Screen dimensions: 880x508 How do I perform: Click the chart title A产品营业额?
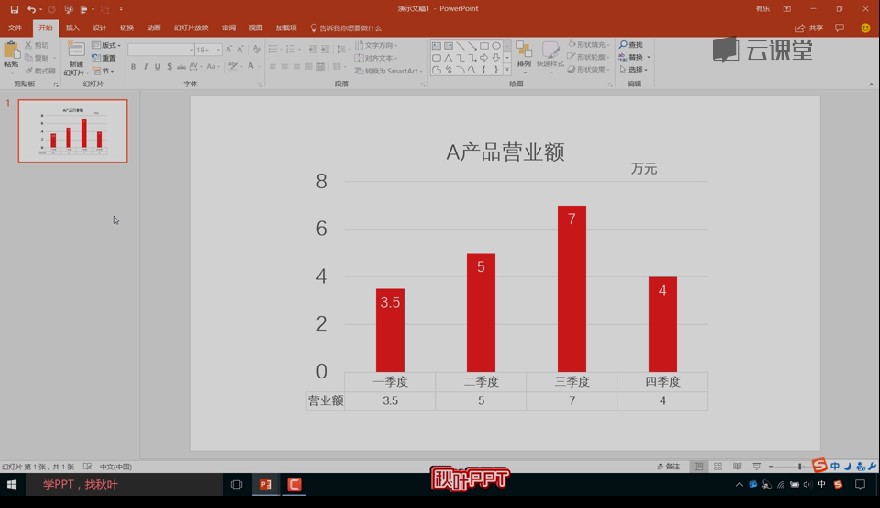[505, 152]
